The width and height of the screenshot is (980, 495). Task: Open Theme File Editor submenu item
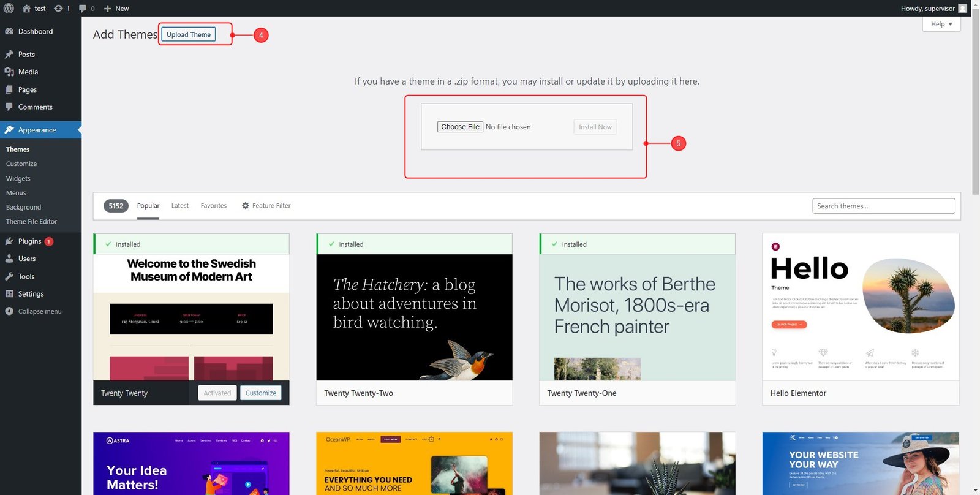pyautogui.click(x=31, y=221)
